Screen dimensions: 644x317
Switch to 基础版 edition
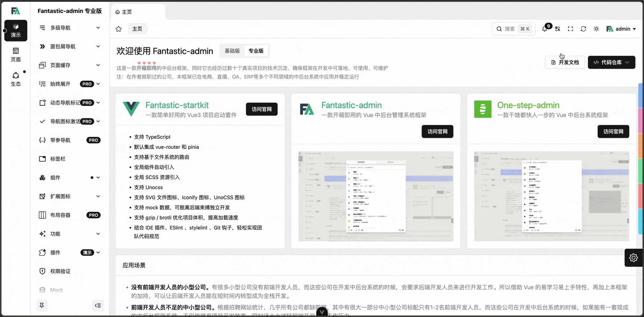click(x=232, y=51)
